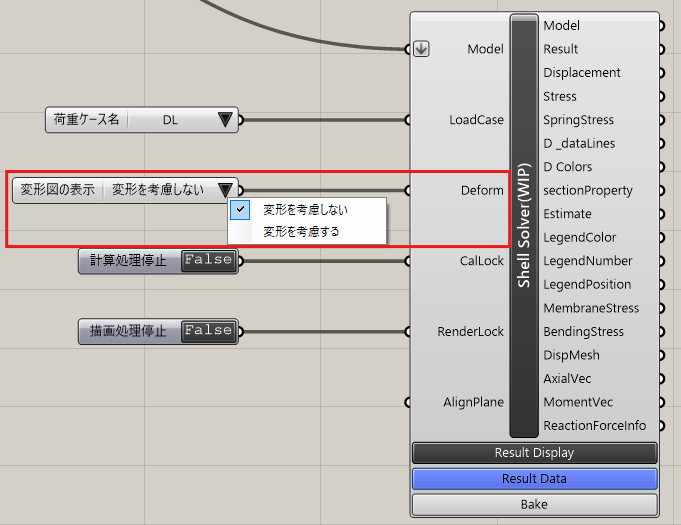Select 変形を考慮する from the dropdown list

pos(301,231)
